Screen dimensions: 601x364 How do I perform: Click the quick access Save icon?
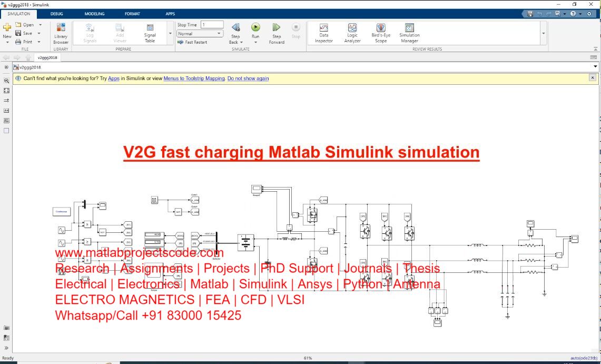click(530, 14)
